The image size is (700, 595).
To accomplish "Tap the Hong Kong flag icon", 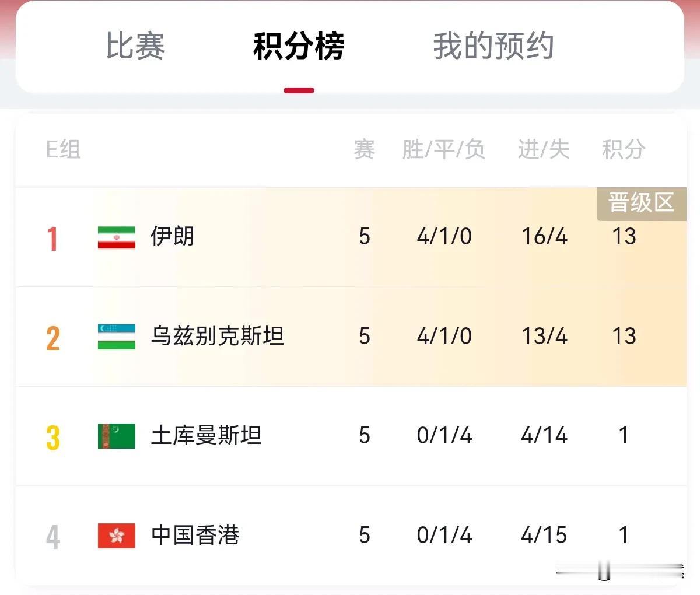I will point(117,535).
